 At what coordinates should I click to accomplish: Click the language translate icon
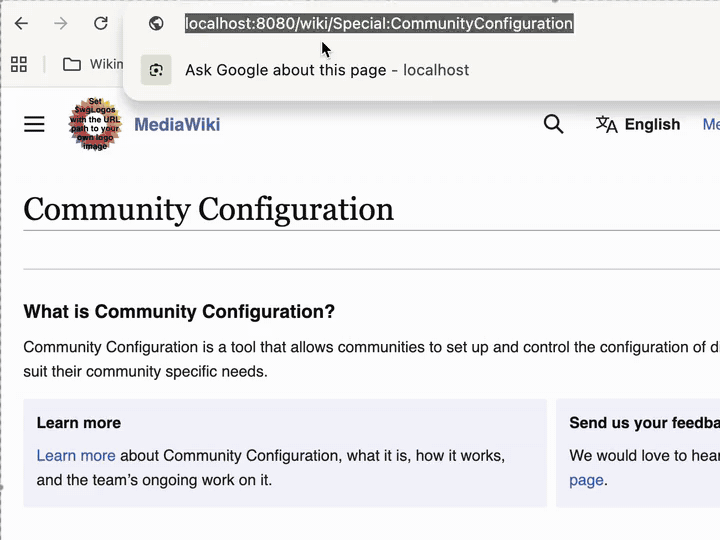tap(606, 124)
